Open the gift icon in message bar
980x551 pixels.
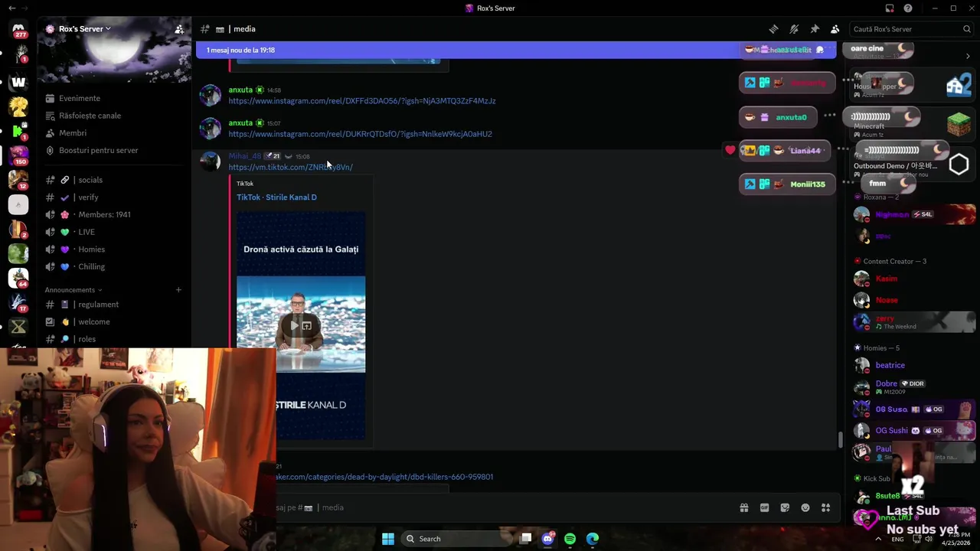coord(743,507)
